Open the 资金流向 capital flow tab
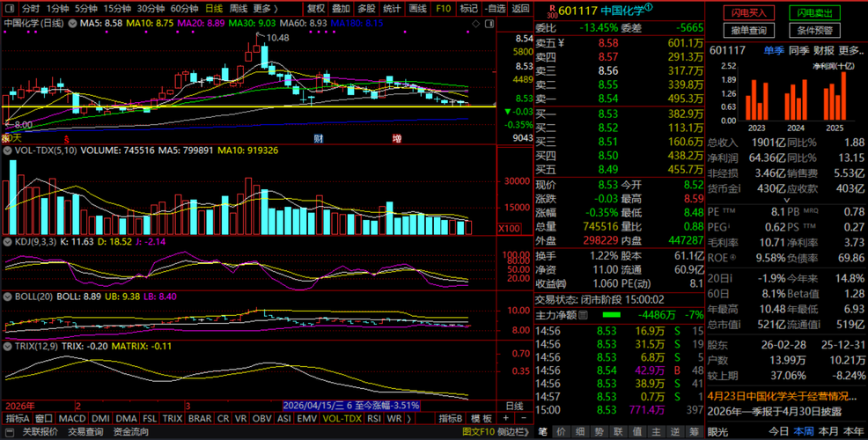The width and height of the screenshot is (868, 440). [130, 432]
